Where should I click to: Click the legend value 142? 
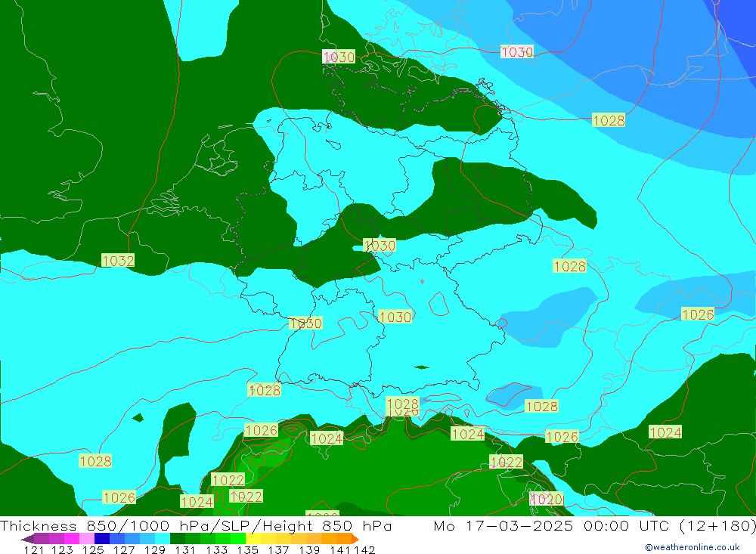pyautogui.click(x=364, y=549)
